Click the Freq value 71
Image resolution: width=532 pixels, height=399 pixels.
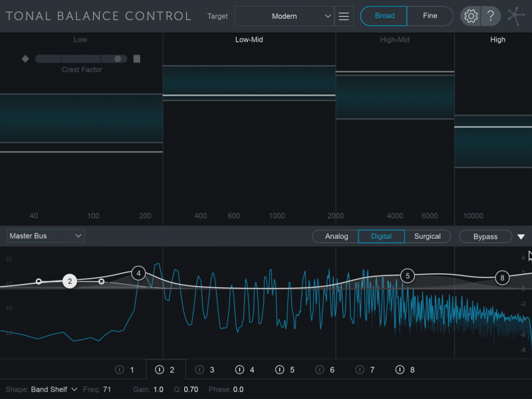[107, 390]
